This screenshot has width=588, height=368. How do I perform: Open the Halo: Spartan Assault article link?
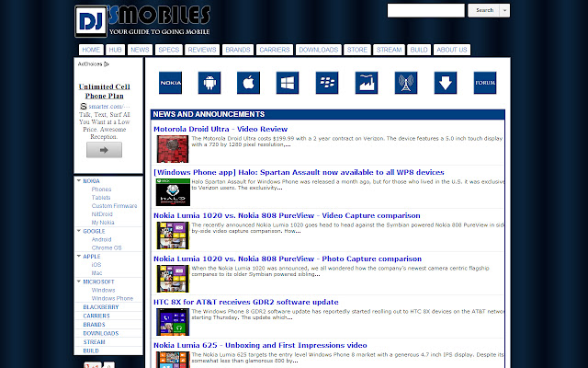click(x=299, y=172)
